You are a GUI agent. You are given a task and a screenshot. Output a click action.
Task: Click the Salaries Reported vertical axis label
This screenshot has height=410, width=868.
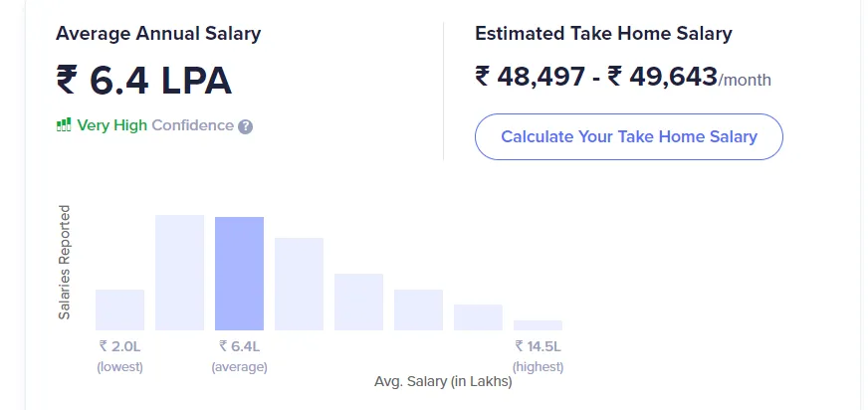(x=65, y=262)
